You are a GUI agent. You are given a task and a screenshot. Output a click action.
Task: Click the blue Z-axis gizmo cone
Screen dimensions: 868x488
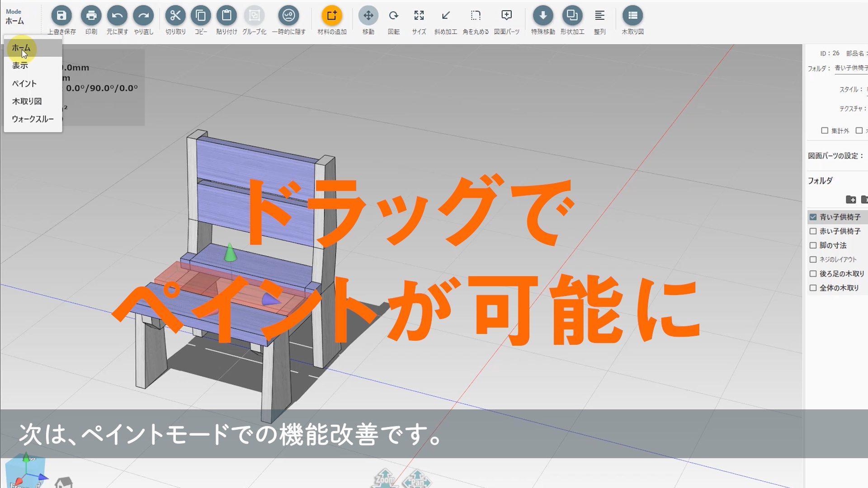[x=270, y=299]
